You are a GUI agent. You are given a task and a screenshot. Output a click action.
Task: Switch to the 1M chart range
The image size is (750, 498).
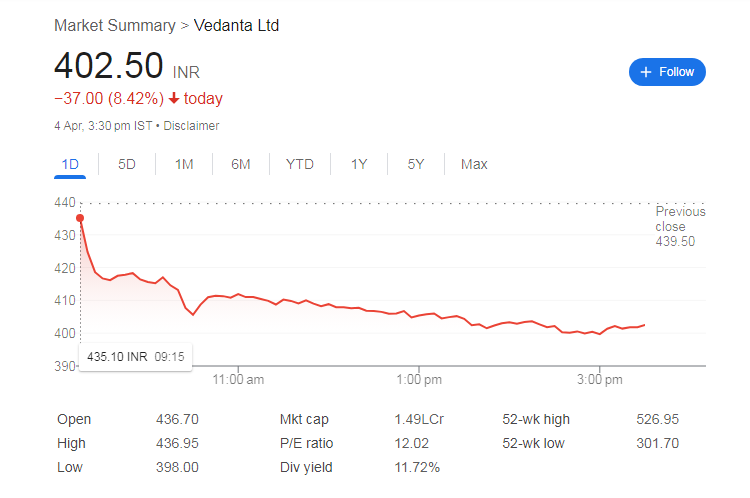tap(184, 164)
